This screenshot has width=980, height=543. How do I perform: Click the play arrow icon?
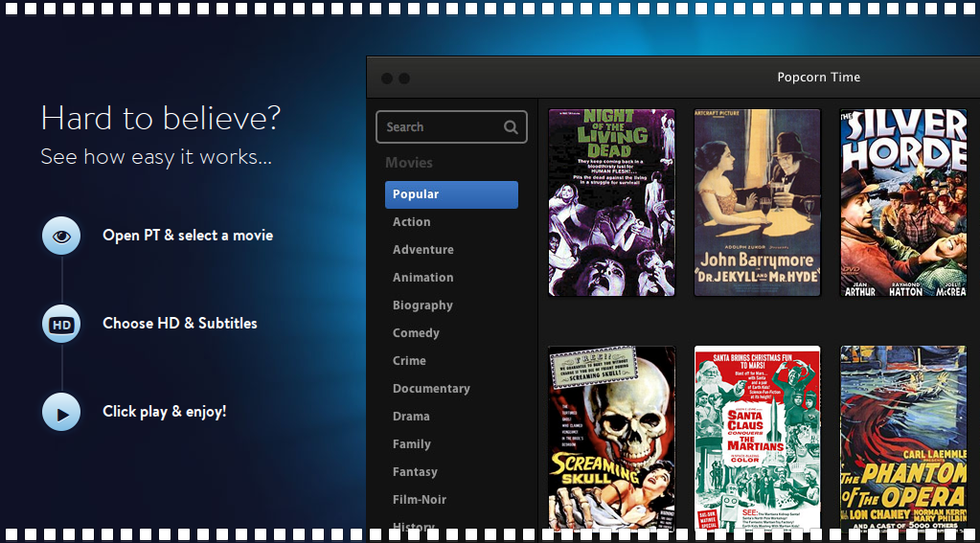pyautogui.click(x=61, y=413)
